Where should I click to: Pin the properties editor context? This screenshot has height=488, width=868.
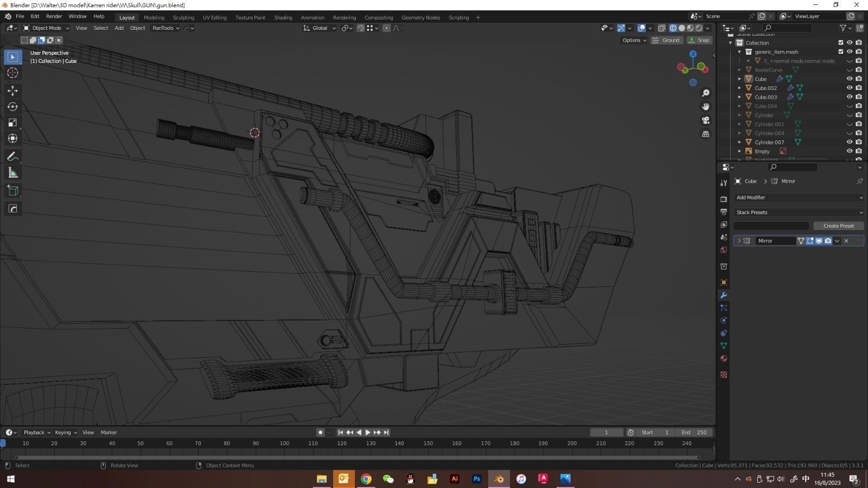859,181
